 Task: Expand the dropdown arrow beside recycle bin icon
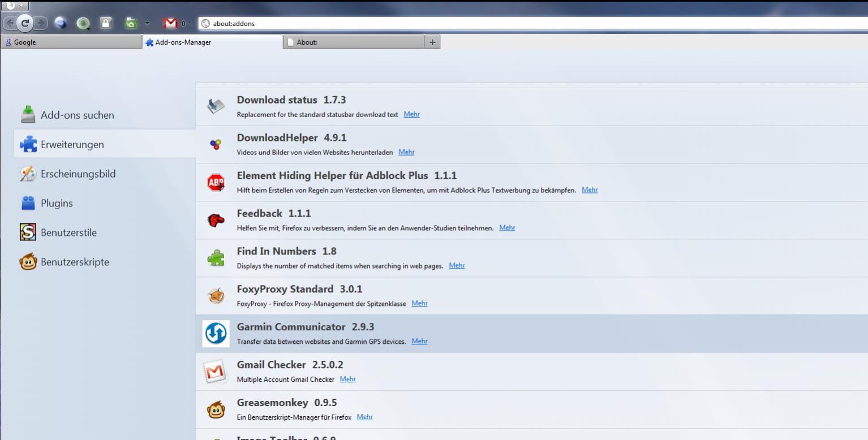pyautogui.click(x=147, y=24)
